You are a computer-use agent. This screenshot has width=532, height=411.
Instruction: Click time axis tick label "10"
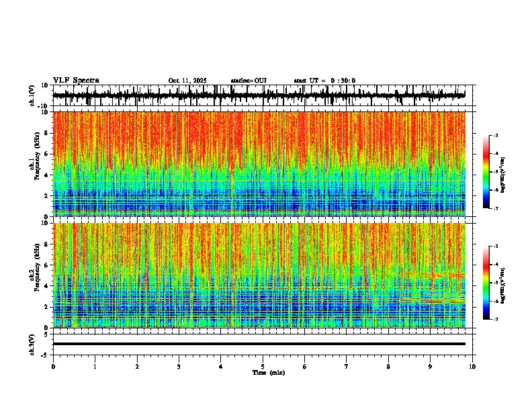pyautogui.click(x=472, y=367)
